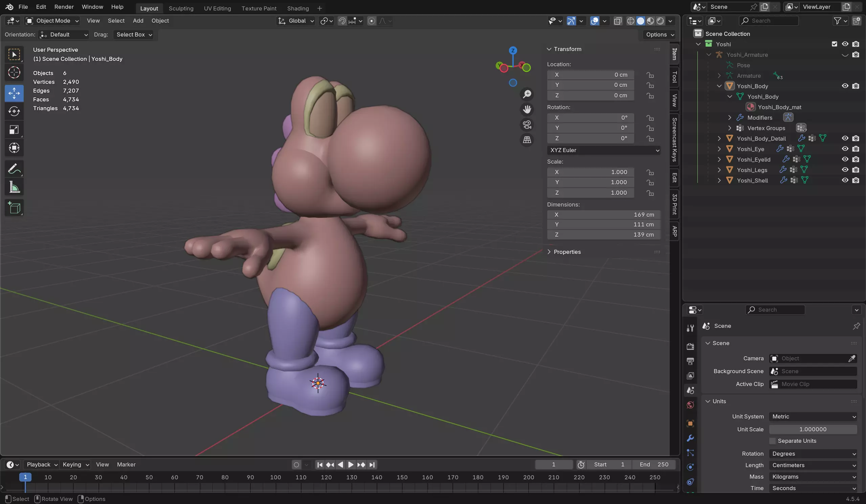Select the Scale tool
This screenshot has width=866, height=504.
pyautogui.click(x=14, y=130)
